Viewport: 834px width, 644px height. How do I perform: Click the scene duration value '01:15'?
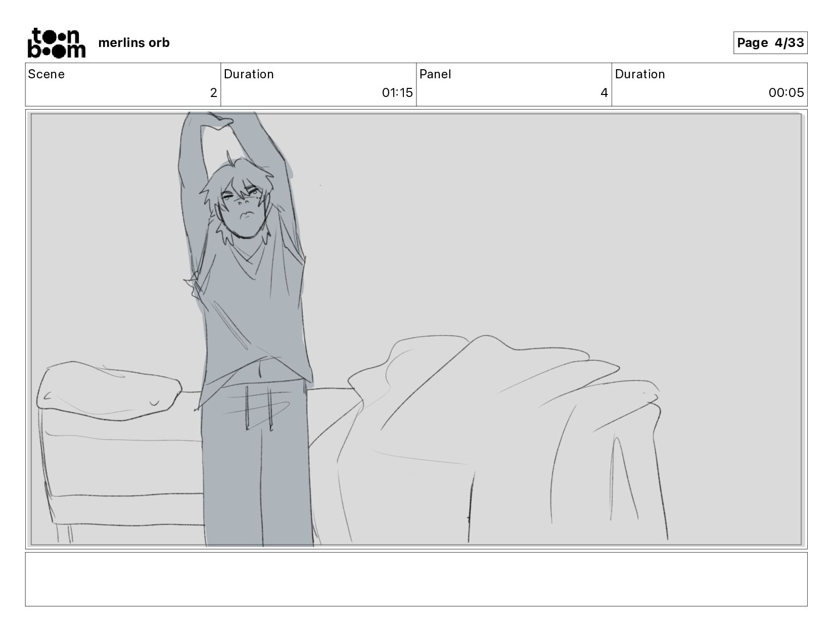click(x=397, y=93)
